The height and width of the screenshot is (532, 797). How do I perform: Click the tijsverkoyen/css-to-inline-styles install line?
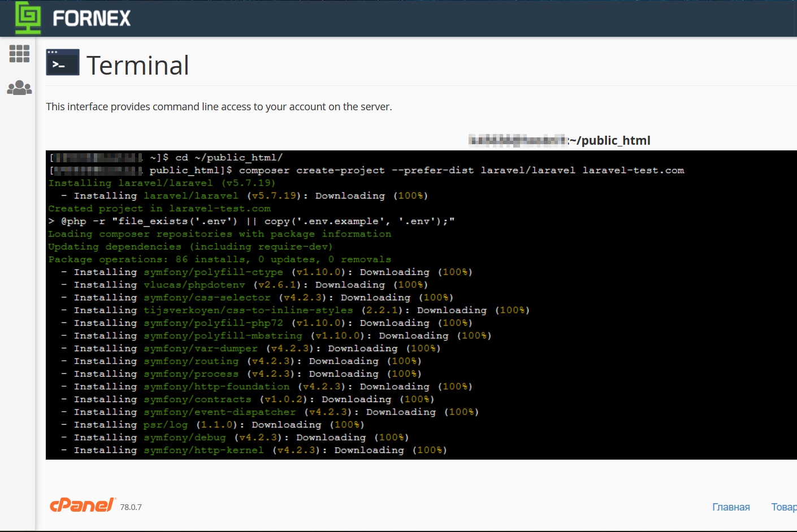pyautogui.click(x=295, y=310)
